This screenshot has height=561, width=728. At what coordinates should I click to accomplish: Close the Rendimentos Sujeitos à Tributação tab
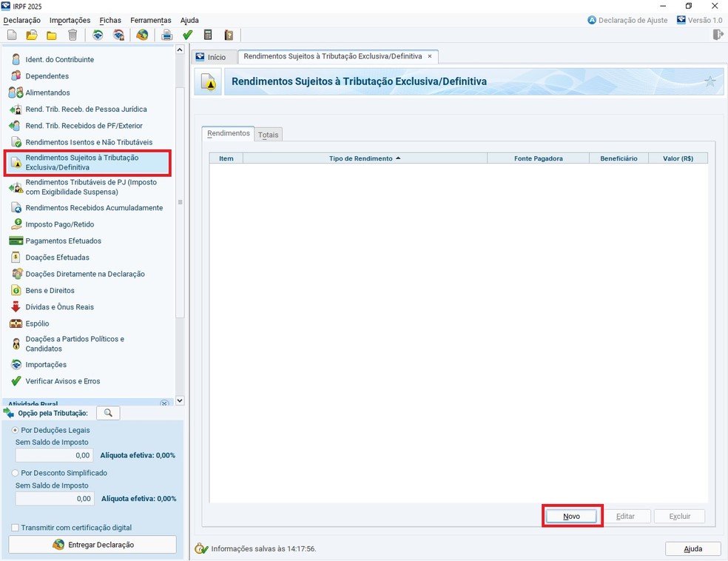point(430,56)
